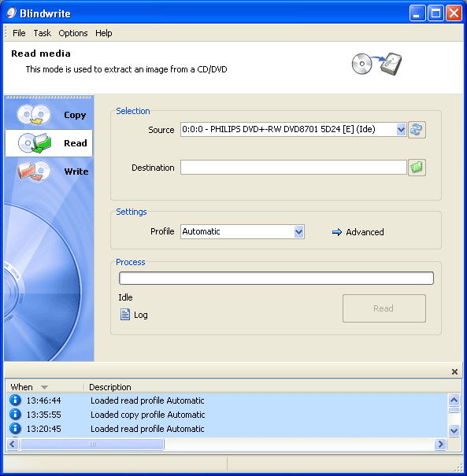Click the Idle status text
The height and width of the screenshot is (476, 467).
(125, 297)
